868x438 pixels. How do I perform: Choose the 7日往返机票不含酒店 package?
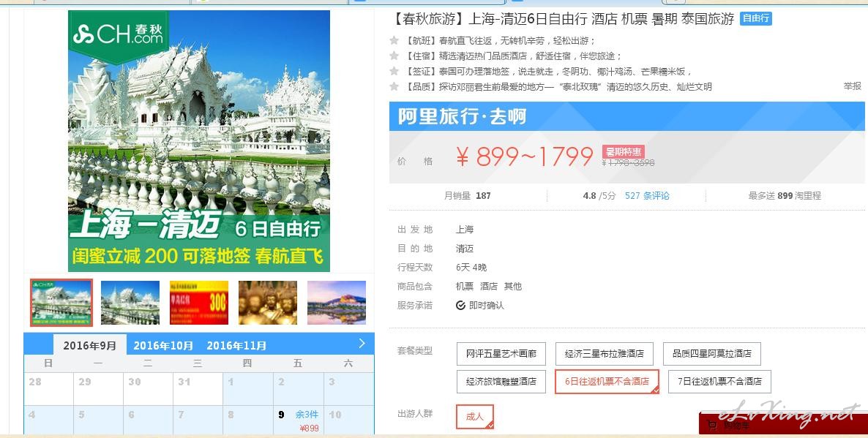point(719,382)
